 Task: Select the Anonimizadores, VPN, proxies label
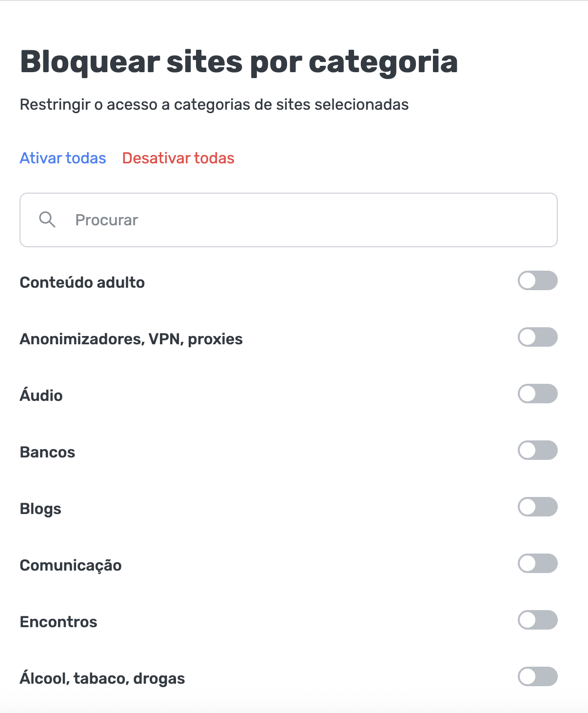click(x=131, y=338)
